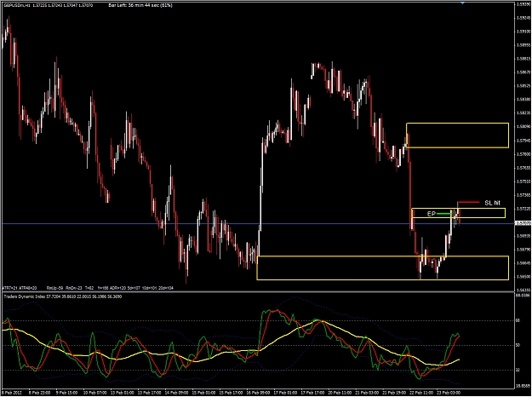The width and height of the screenshot is (532, 397).
Task: Click the '22 Feb 11:00' time axis label
Action: [421, 393]
